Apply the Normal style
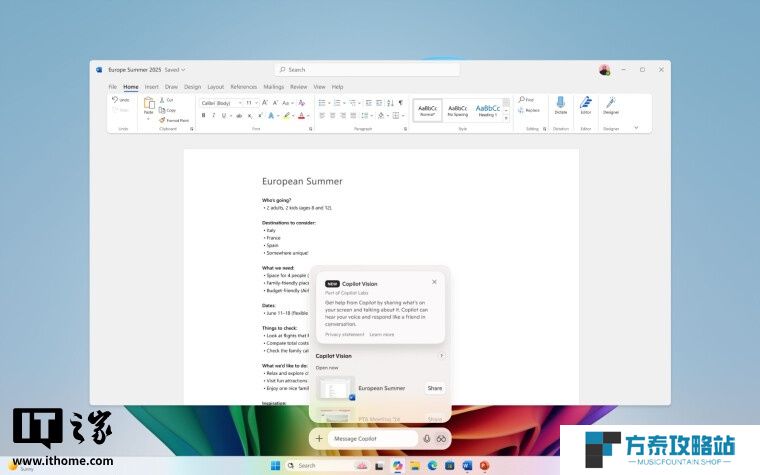760x475 pixels. click(428, 111)
